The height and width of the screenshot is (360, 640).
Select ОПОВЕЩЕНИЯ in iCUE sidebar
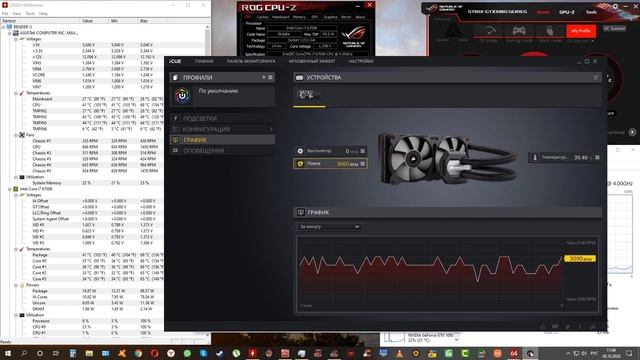[222, 151]
